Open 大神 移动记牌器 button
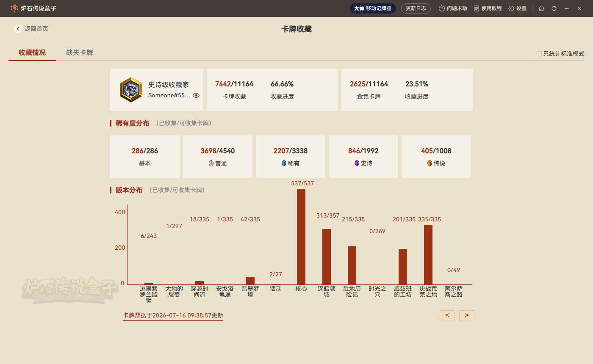593x364 pixels. [373, 8]
